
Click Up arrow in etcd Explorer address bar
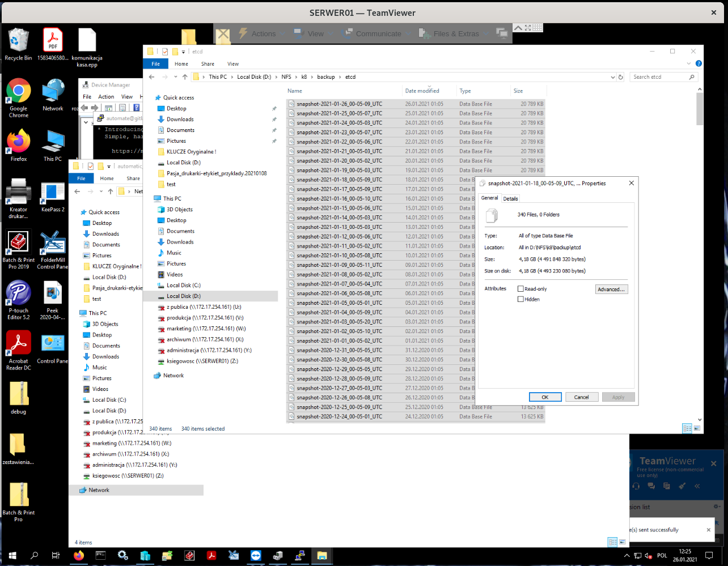click(185, 77)
